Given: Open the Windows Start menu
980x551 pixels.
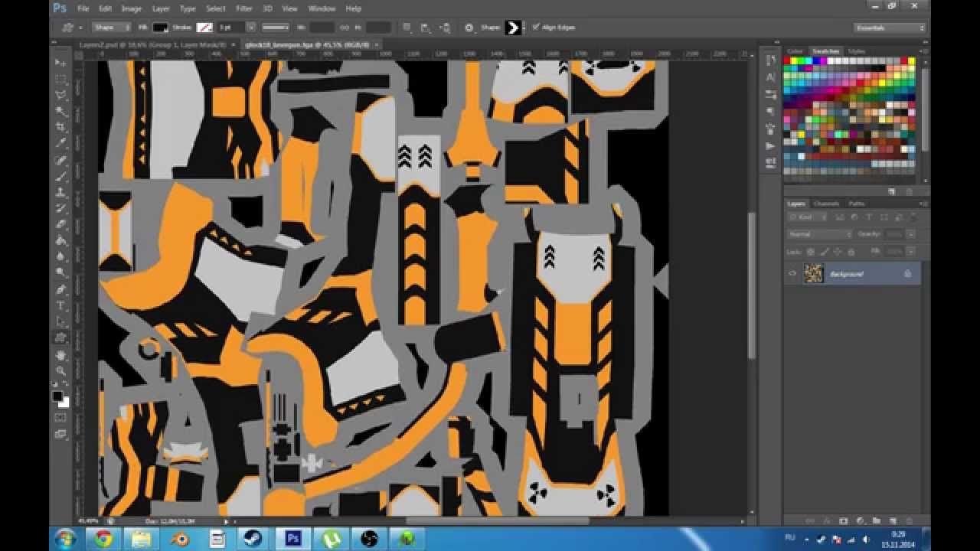Looking at the screenshot, I should pyautogui.click(x=66, y=538).
